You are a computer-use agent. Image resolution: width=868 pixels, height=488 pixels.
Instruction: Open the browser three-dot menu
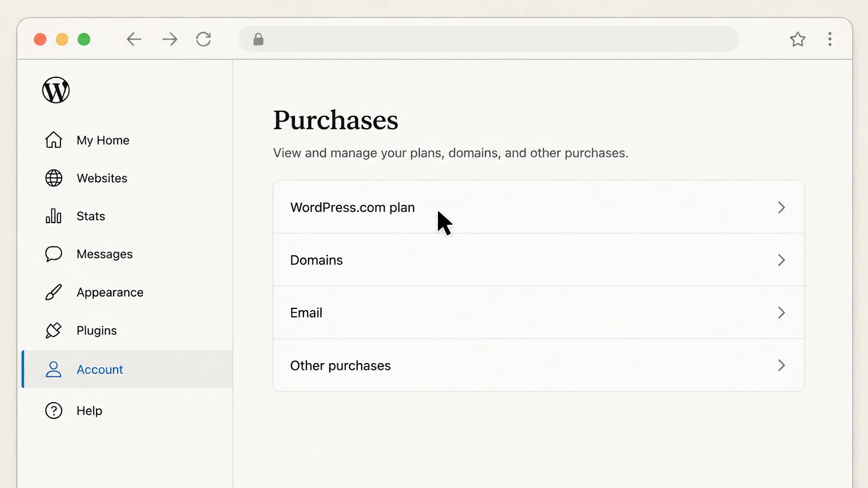click(x=830, y=39)
